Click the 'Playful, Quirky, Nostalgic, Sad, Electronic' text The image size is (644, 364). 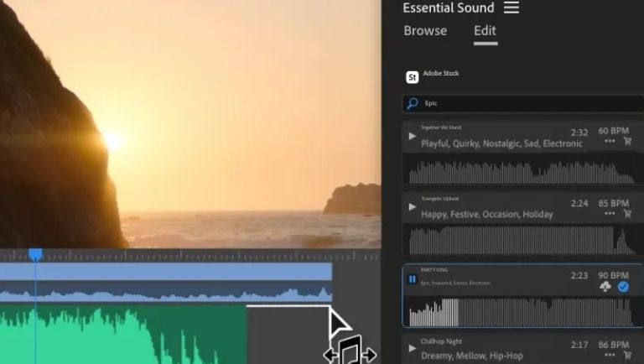pos(501,143)
